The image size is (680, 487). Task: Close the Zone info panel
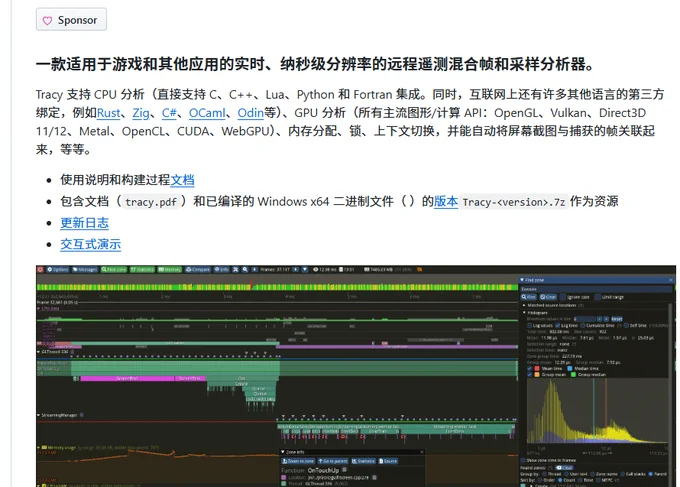tap(422, 452)
